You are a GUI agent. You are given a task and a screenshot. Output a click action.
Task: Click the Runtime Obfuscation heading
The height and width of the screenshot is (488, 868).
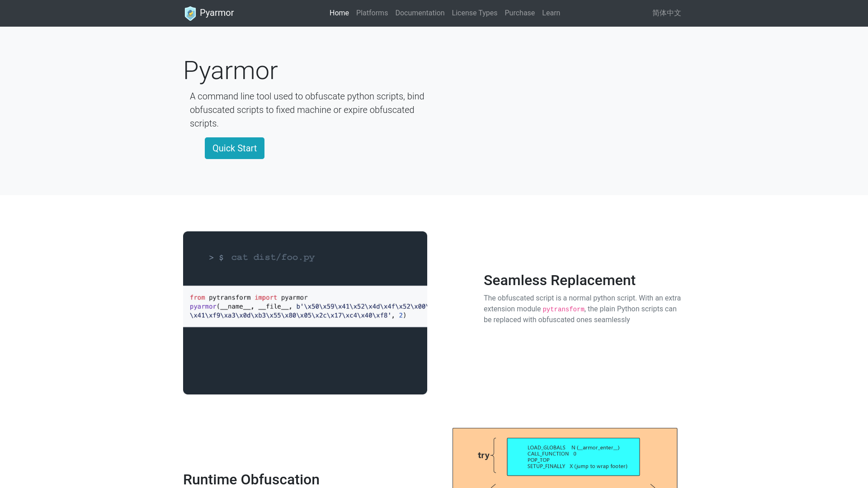click(x=251, y=479)
